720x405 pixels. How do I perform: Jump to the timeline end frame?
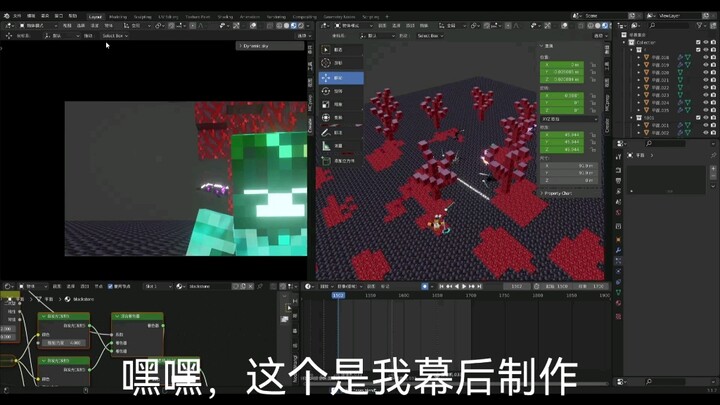[x=479, y=286]
